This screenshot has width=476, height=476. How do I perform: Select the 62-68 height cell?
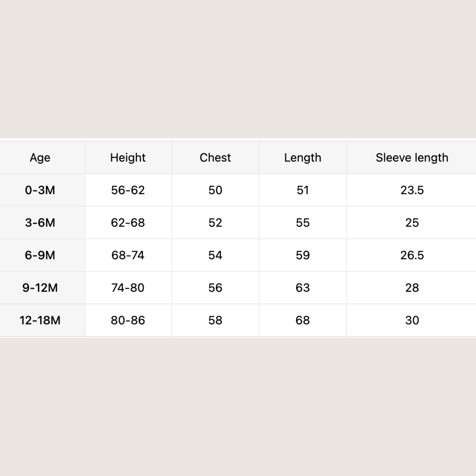[128, 223]
